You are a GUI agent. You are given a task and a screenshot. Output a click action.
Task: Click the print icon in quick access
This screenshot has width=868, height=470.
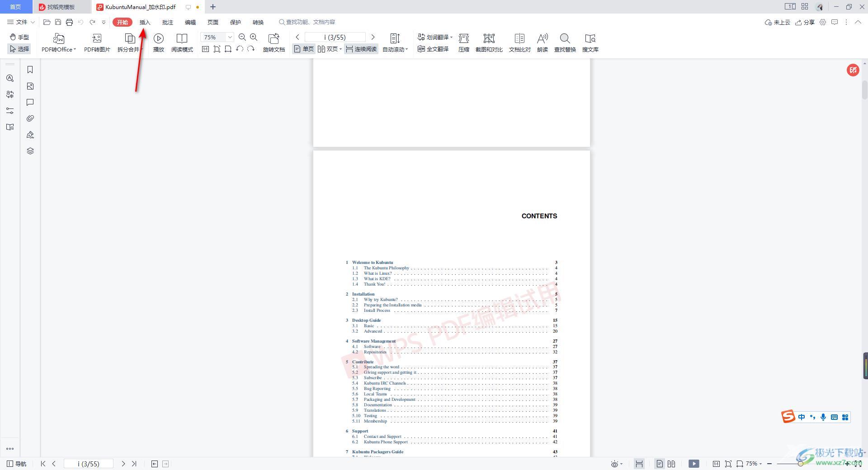(x=69, y=22)
